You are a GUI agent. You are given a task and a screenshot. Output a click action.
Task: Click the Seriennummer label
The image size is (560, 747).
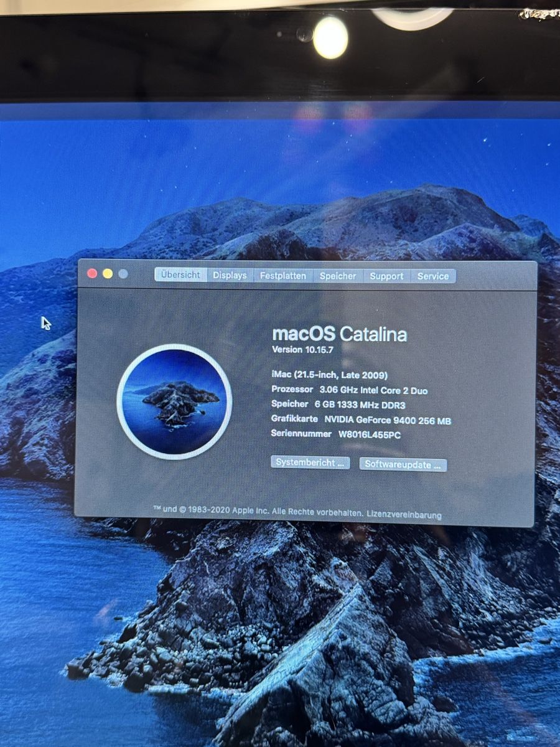pos(301,434)
